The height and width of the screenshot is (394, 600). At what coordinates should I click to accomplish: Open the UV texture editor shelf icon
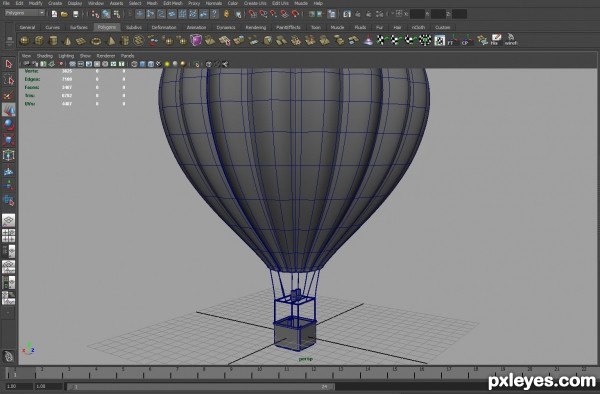[x=439, y=40]
